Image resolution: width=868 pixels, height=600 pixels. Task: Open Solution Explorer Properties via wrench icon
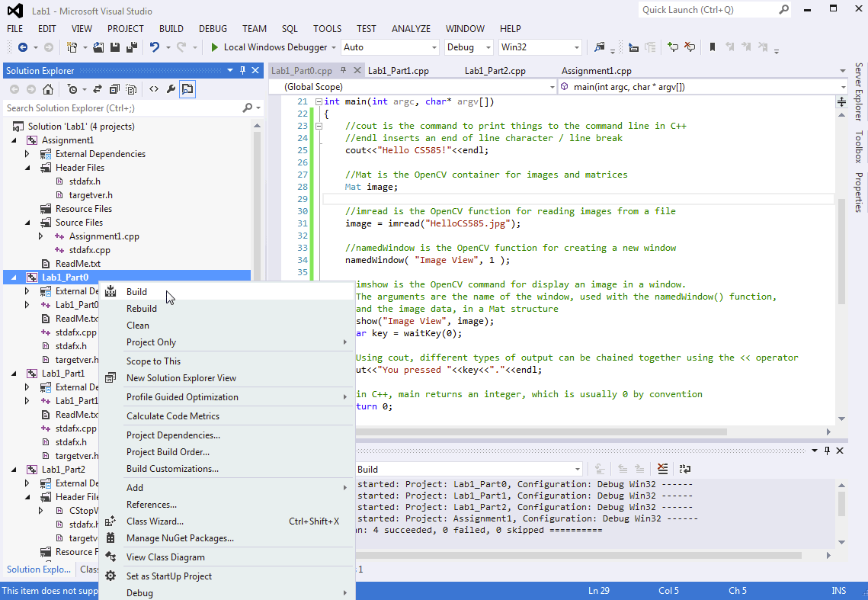[171, 88]
